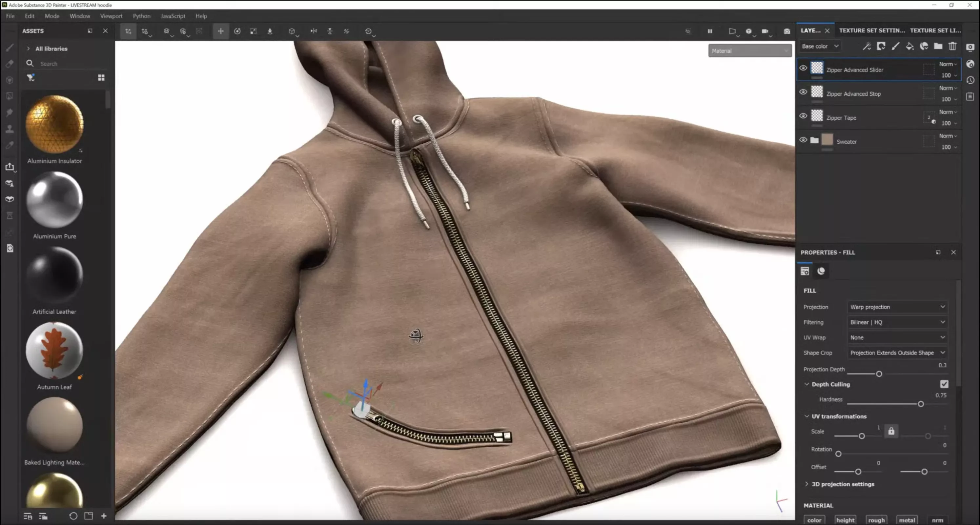Select the Autumn Leaf material thumbnail

[x=54, y=350]
